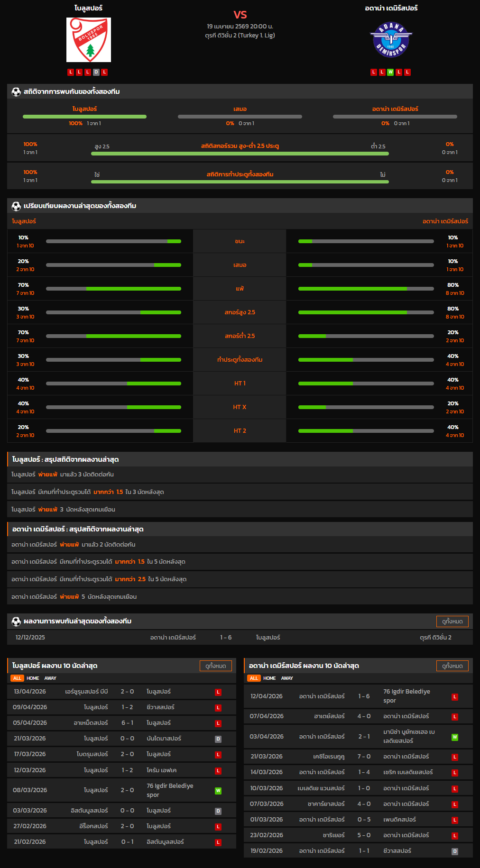The height and width of the screenshot is (868, 480).
Task: Click the Boluspor head-to-head win progress bar
Action: (x=84, y=117)
